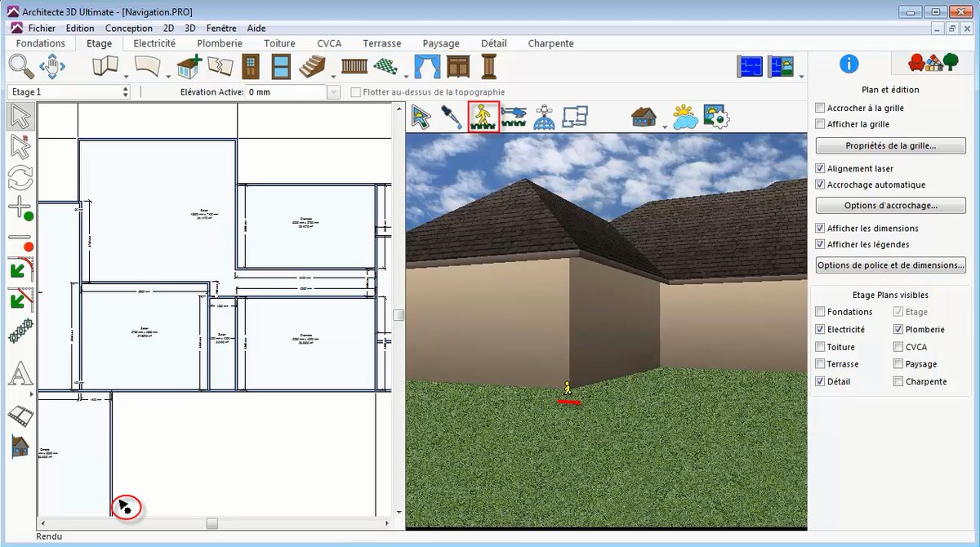Screen dimensions: 980x547
Task: Select the railing tool
Action: tap(354, 66)
